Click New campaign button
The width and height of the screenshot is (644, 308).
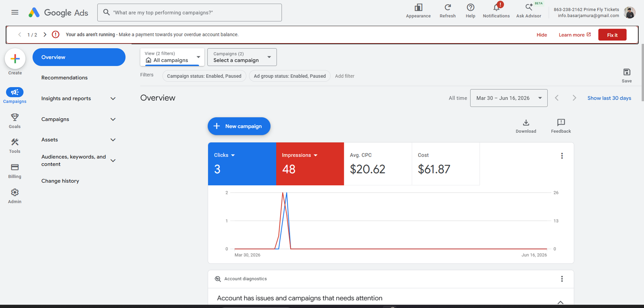pyautogui.click(x=239, y=126)
